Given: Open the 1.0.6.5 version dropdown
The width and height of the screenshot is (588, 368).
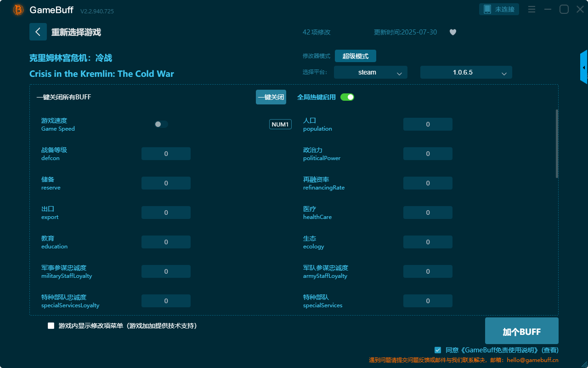Looking at the screenshot, I should click(x=466, y=72).
